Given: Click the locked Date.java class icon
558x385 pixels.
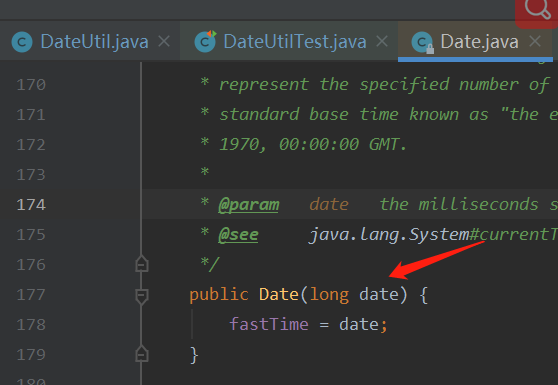Looking at the screenshot, I should 422,42.
